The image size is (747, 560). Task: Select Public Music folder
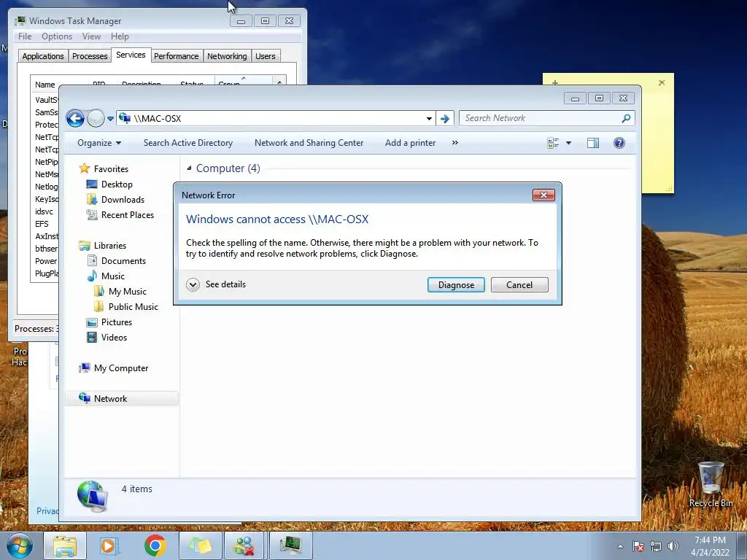(x=133, y=307)
